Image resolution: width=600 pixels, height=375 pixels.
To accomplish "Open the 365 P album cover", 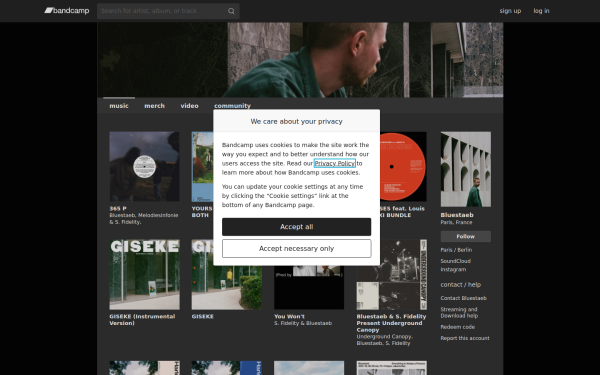I will pos(144,166).
